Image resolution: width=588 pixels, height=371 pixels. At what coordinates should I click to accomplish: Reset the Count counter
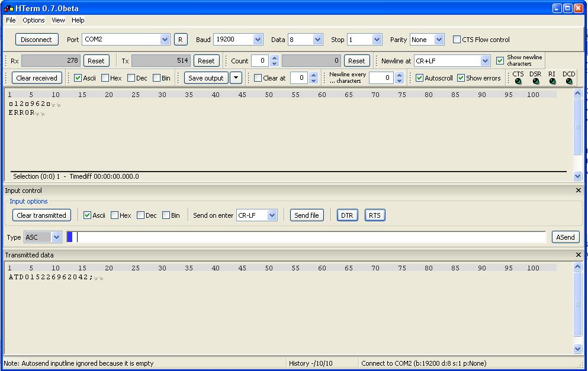click(x=356, y=61)
